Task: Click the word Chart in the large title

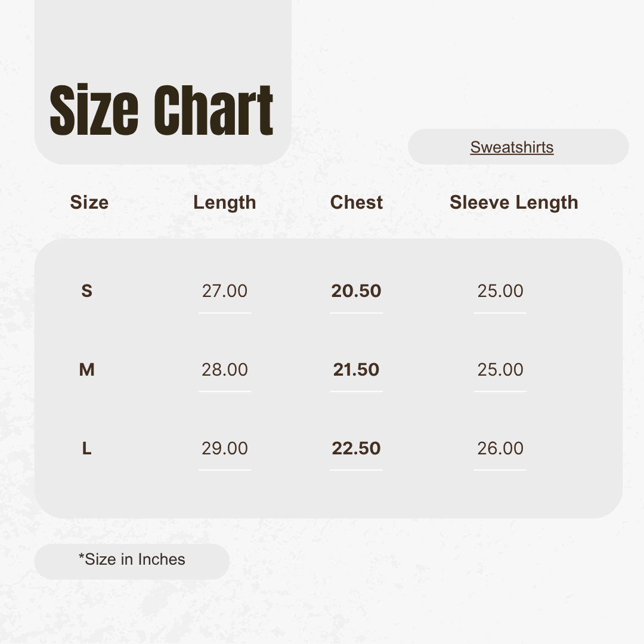Action: pos(213,112)
